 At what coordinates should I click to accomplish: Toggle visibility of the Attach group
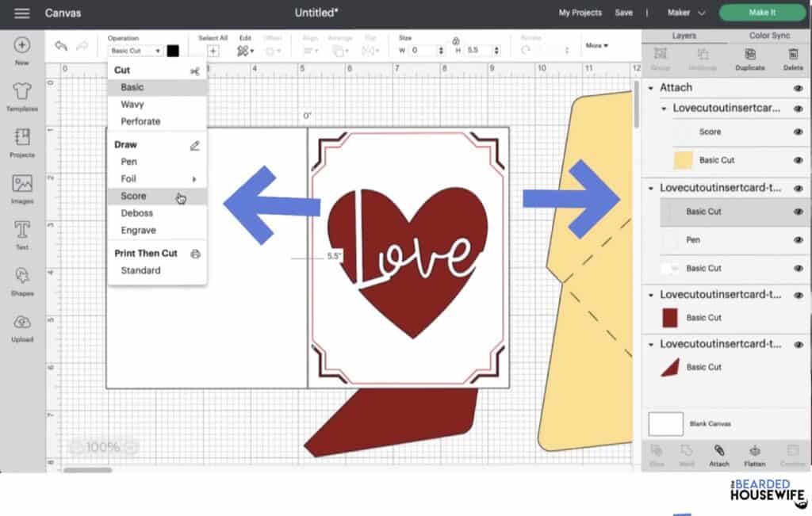(799, 87)
